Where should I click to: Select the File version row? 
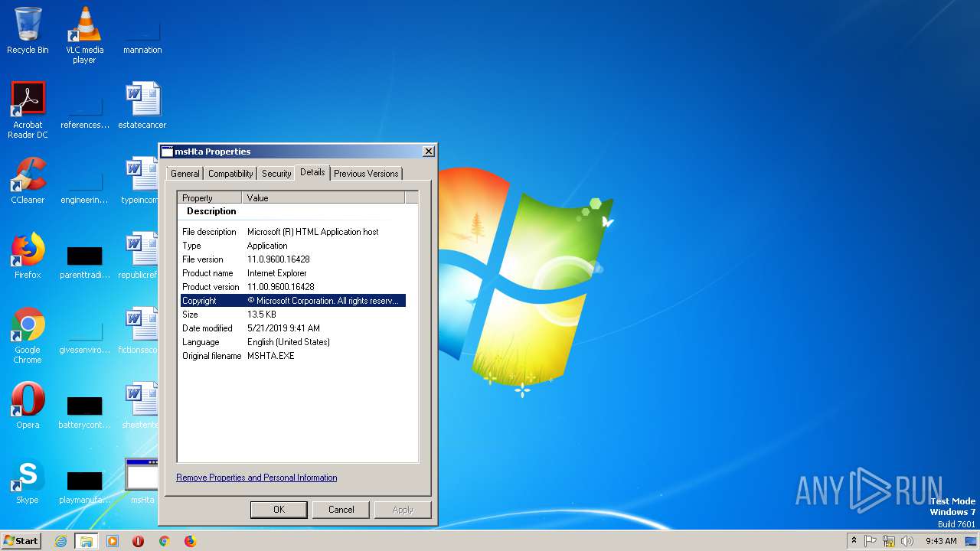[293, 259]
